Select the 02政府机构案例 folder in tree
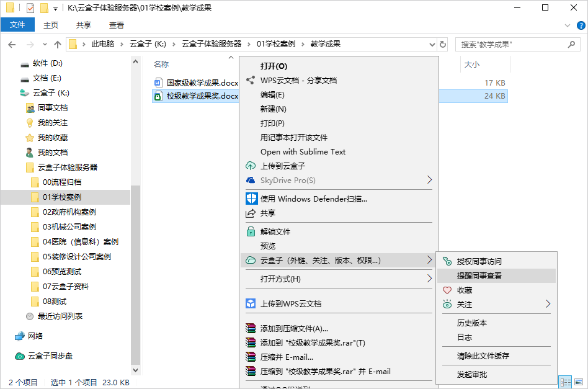Viewport: 588px width, 389px height. (x=69, y=212)
